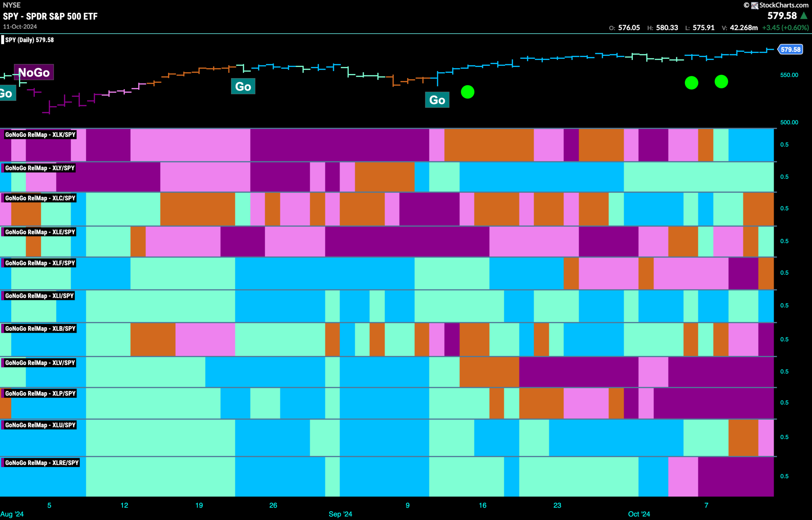Click the Oct '24 date axis label
Screen dimensions: 812x520
coord(638,514)
